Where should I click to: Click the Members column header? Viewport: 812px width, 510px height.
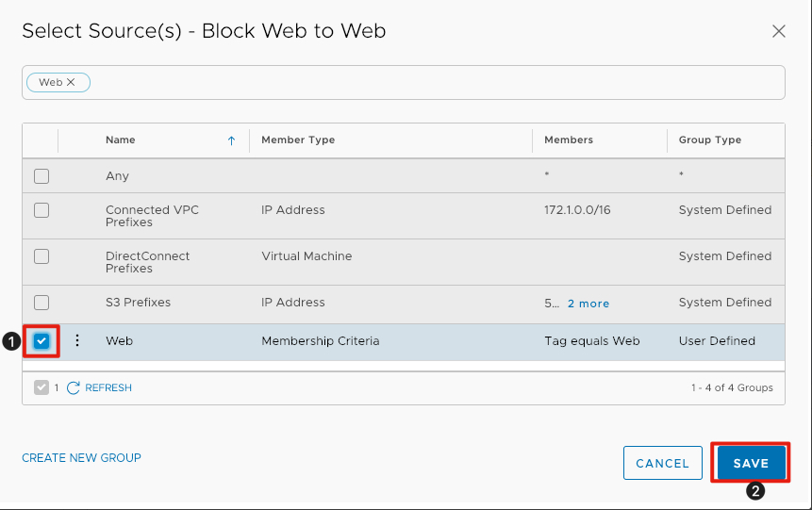pos(569,140)
